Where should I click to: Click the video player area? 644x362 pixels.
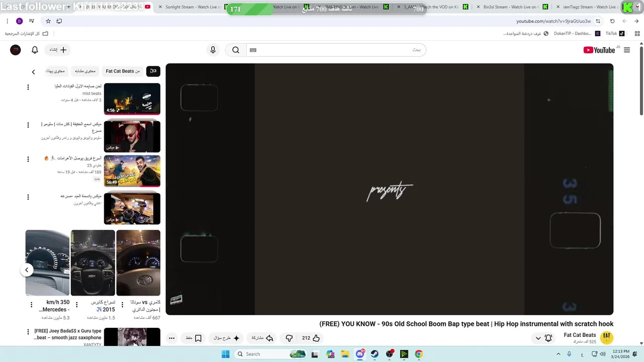389,189
